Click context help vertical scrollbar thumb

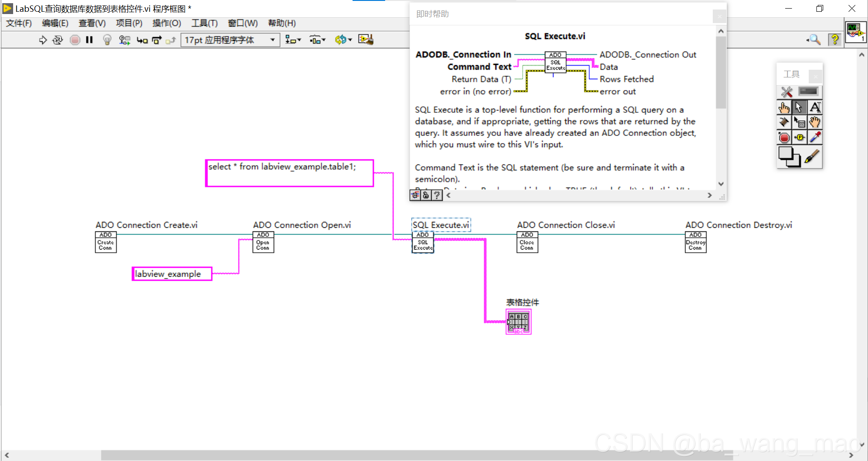click(721, 72)
